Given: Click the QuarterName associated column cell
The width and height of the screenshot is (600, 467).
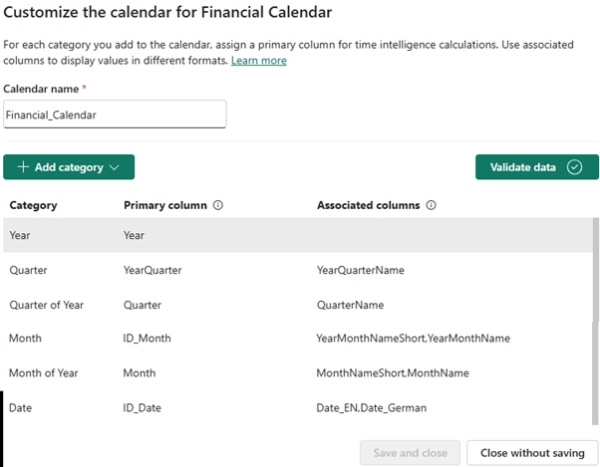Looking at the screenshot, I should point(350,304).
